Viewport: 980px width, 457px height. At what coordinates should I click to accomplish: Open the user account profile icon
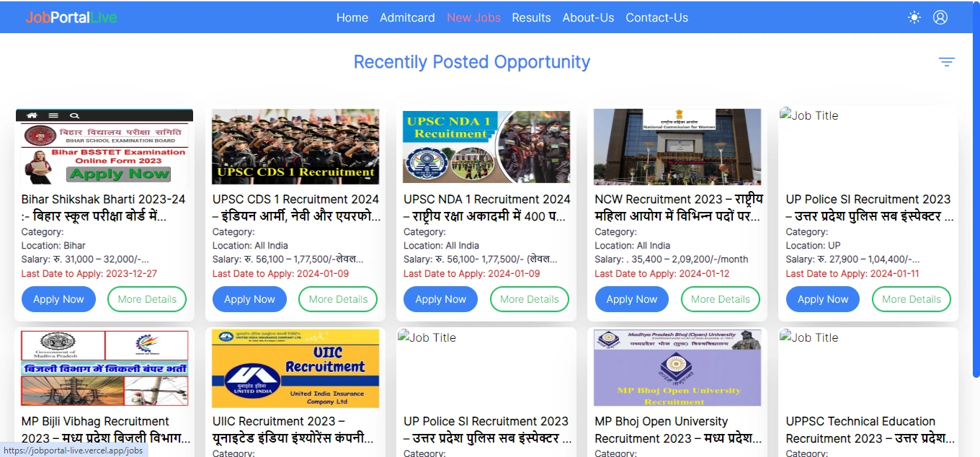940,17
